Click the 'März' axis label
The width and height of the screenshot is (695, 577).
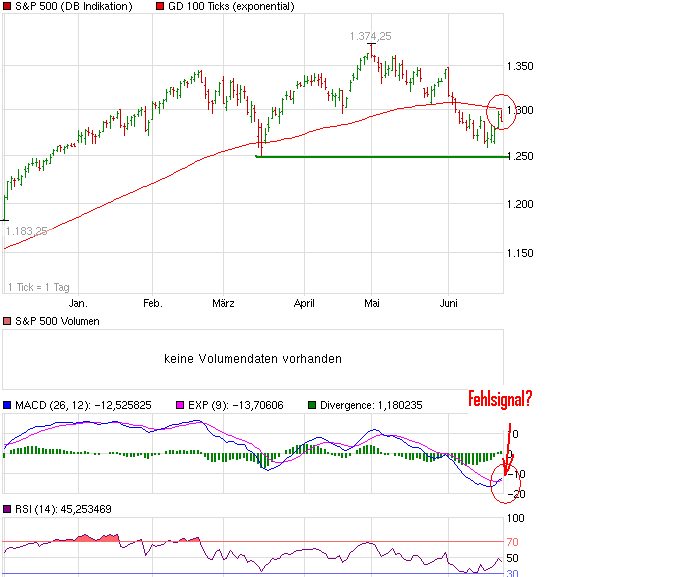(223, 303)
